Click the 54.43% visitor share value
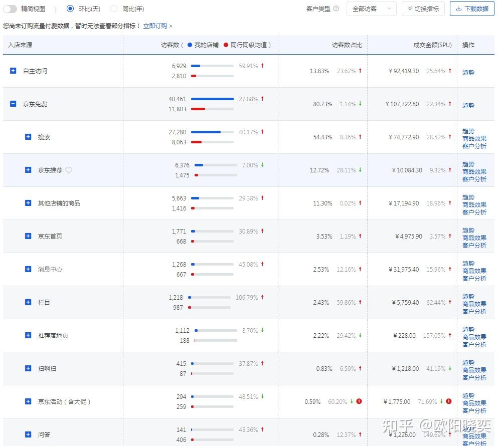 [x=322, y=137]
